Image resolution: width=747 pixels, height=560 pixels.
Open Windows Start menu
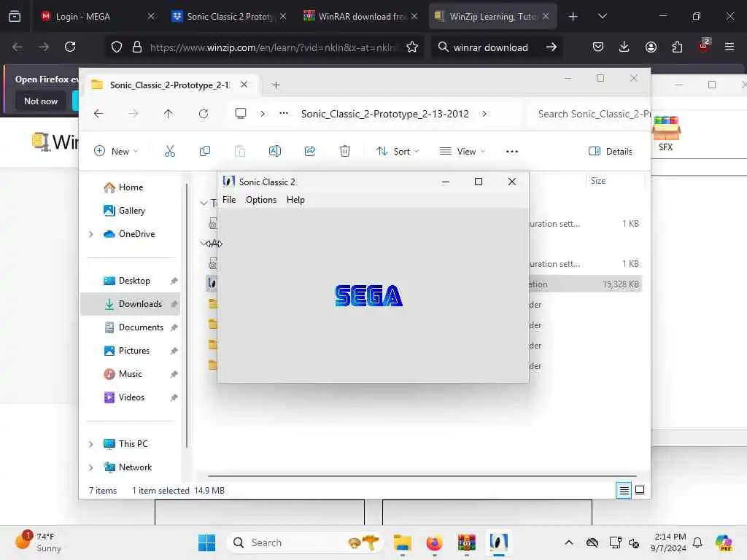(x=206, y=542)
